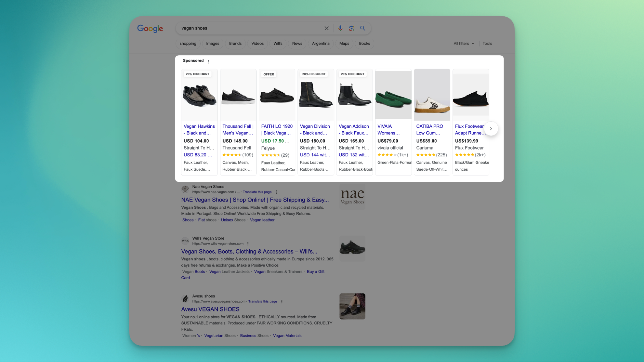Open Thousand Fell Men's Vegan product link

238,130
